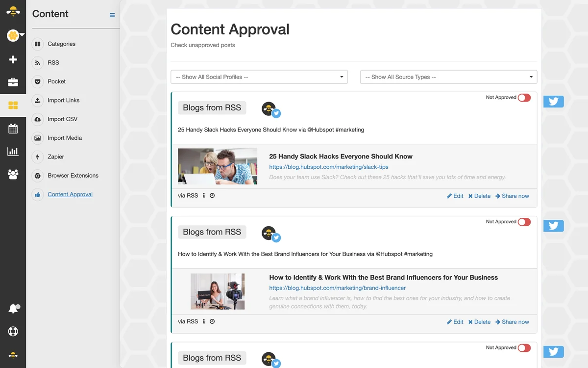The image size is (588, 368).
Task: Click Share now on Slack Hacks post
Action: 512,196
